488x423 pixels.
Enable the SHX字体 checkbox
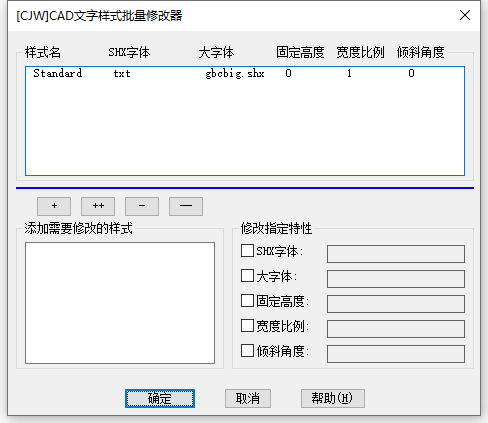[247, 251]
